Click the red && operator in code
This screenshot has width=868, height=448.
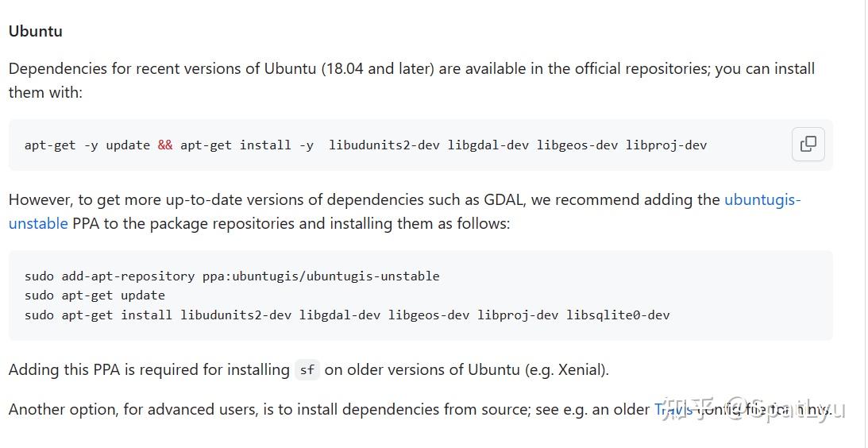click(x=165, y=145)
